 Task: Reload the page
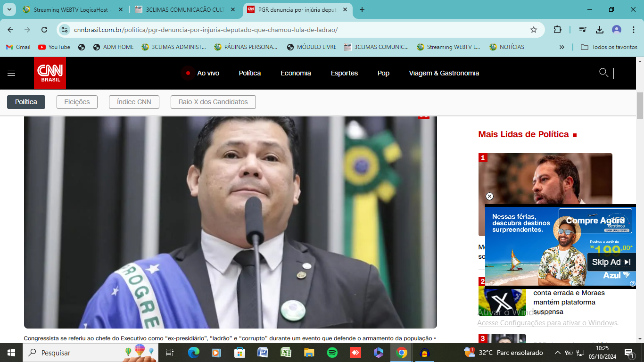point(44,30)
